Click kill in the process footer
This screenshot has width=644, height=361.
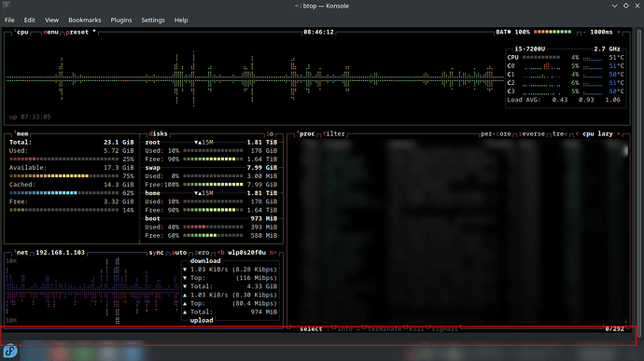(x=416, y=329)
